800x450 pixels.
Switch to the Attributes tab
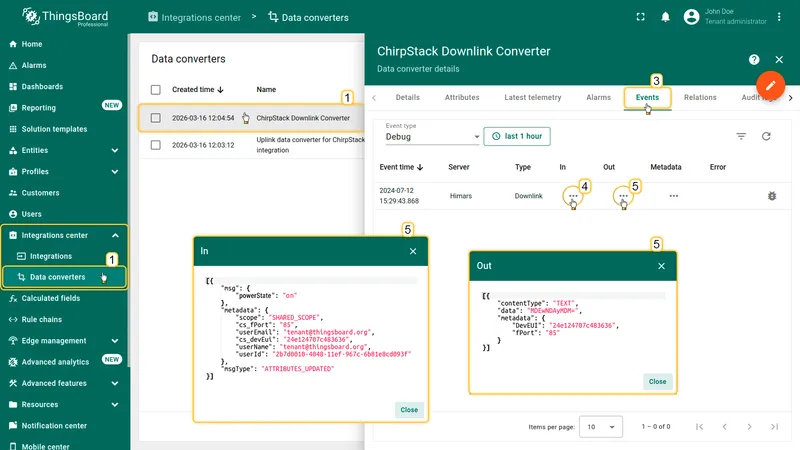click(462, 97)
